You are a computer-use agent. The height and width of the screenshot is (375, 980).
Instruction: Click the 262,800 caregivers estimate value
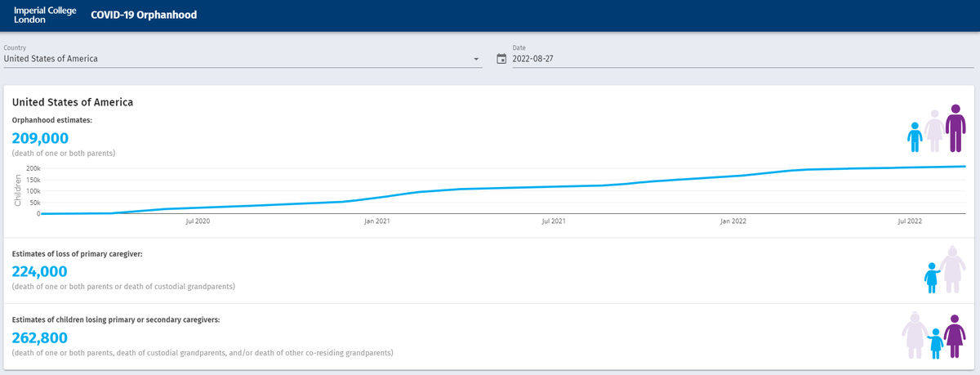pyautogui.click(x=40, y=338)
